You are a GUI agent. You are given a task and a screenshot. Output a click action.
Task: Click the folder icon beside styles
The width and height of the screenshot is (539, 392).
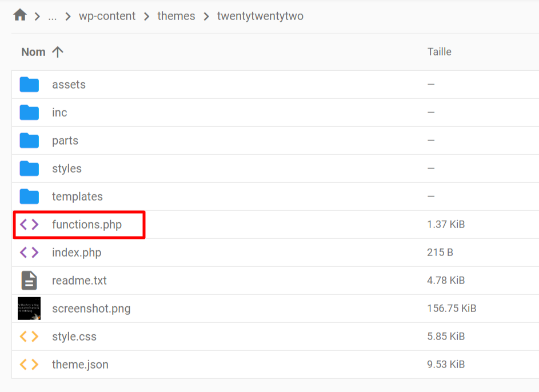point(29,168)
